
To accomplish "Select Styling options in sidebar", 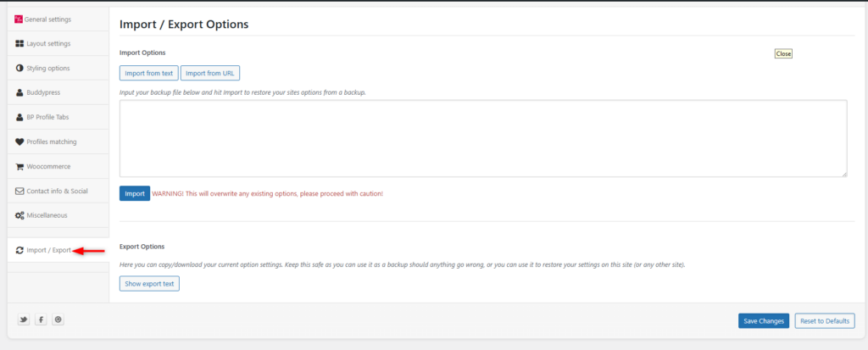I will (x=48, y=68).
